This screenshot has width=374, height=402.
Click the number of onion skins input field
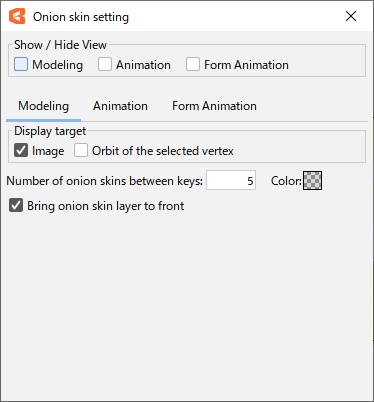(x=231, y=180)
